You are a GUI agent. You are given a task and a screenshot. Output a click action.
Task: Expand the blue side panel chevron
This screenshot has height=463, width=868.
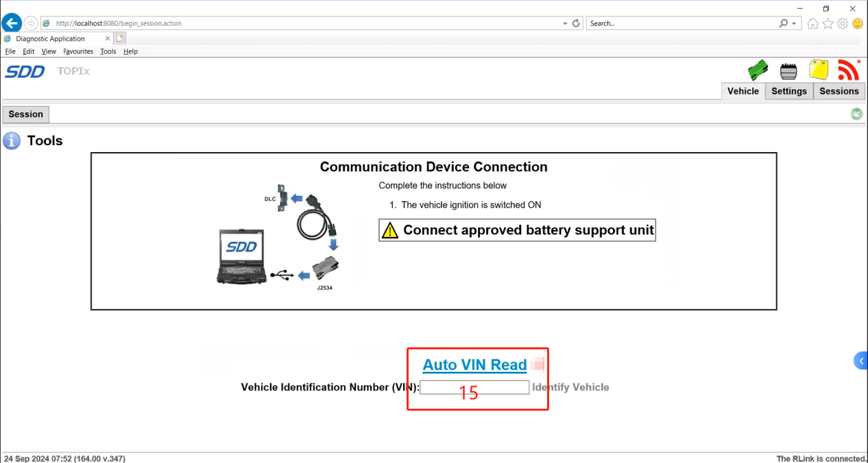pyautogui.click(x=860, y=361)
